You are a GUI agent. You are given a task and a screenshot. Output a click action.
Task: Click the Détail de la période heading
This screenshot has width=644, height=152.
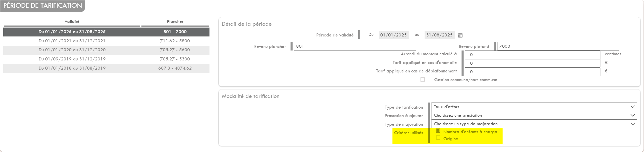coord(247,24)
